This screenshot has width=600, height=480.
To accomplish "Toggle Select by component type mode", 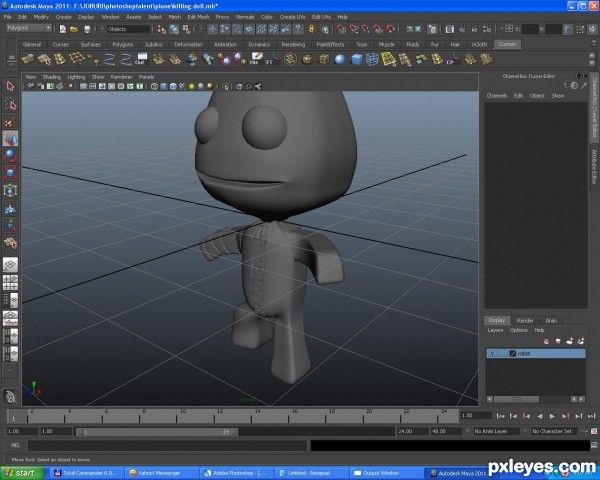I will coord(186,29).
